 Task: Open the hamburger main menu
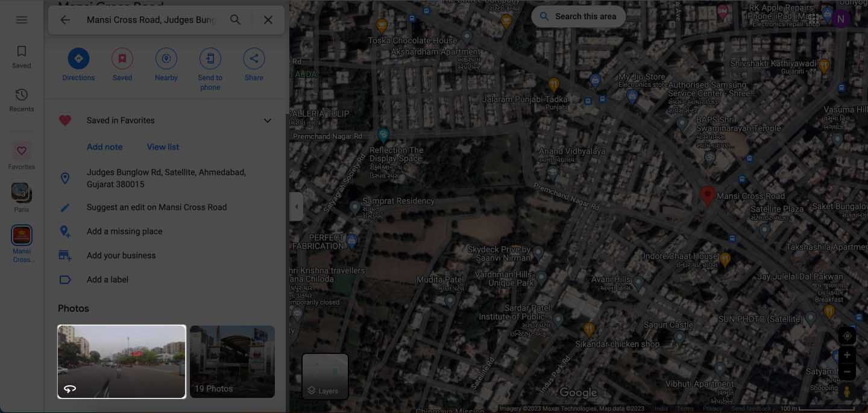coord(22,20)
